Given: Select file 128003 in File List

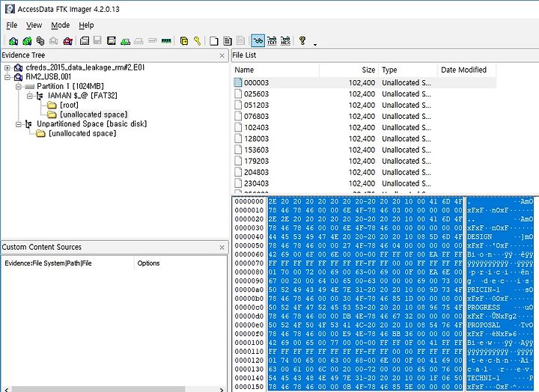Looking at the screenshot, I should coord(365,138).
